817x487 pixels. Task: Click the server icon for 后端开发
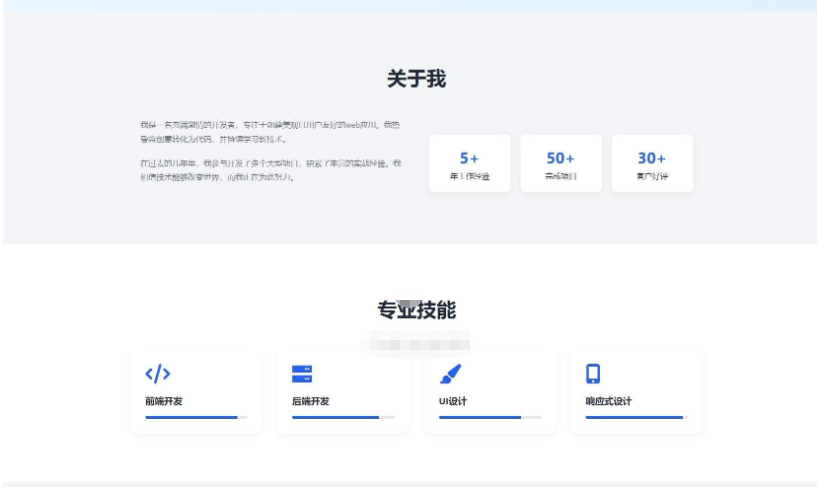302,373
